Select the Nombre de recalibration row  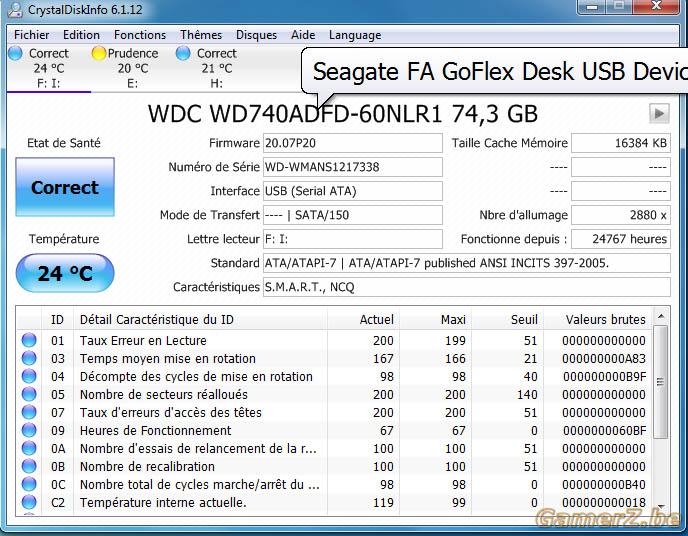point(334,466)
